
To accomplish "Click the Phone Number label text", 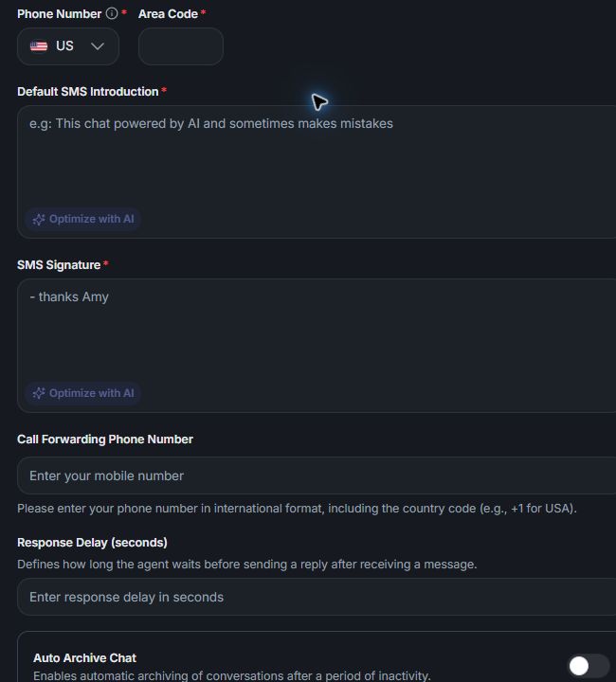I will coord(59,14).
